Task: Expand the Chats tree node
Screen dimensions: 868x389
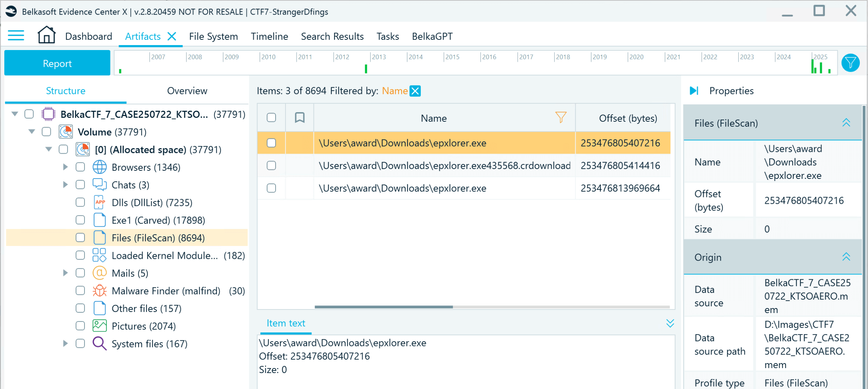Action: [x=65, y=185]
